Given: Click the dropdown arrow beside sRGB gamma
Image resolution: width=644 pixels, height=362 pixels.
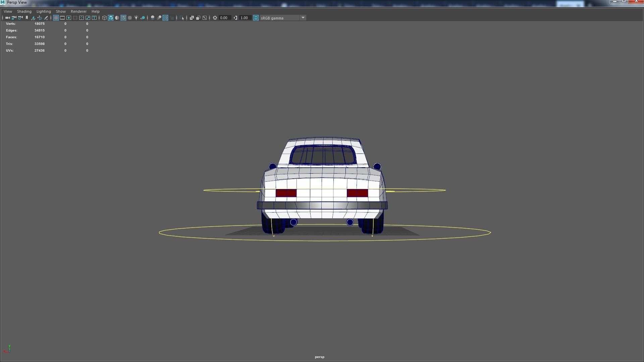Looking at the screenshot, I should tap(303, 18).
